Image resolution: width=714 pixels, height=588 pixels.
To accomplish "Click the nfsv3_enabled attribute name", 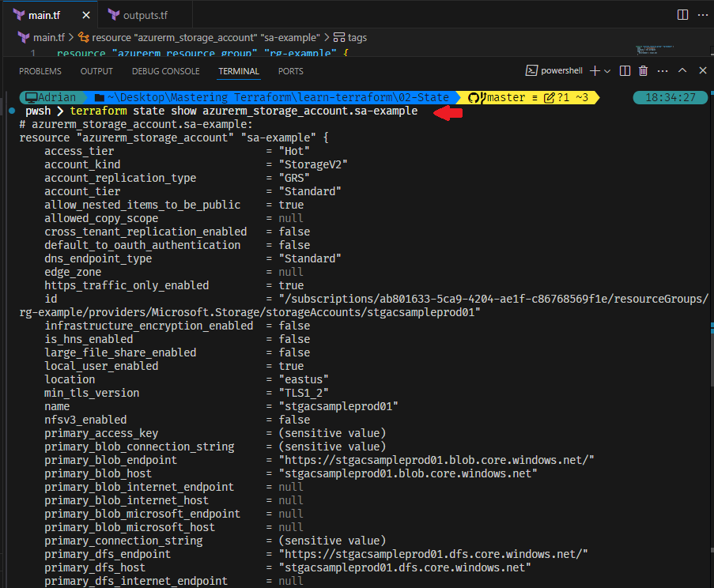I will tap(85, 420).
